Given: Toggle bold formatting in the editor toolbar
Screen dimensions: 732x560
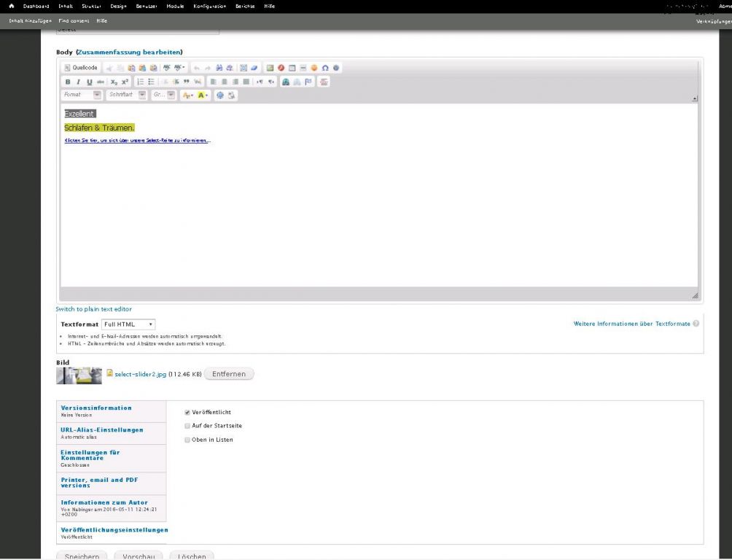Looking at the screenshot, I should click(68, 82).
